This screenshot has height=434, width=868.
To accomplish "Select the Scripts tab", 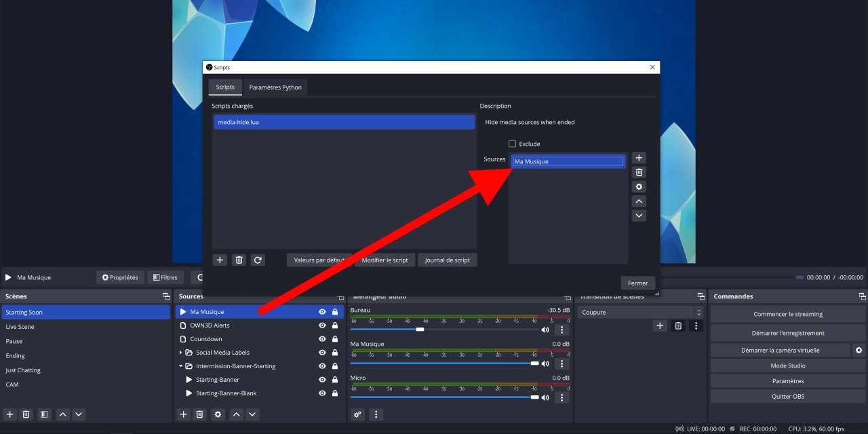I will (224, 87).
